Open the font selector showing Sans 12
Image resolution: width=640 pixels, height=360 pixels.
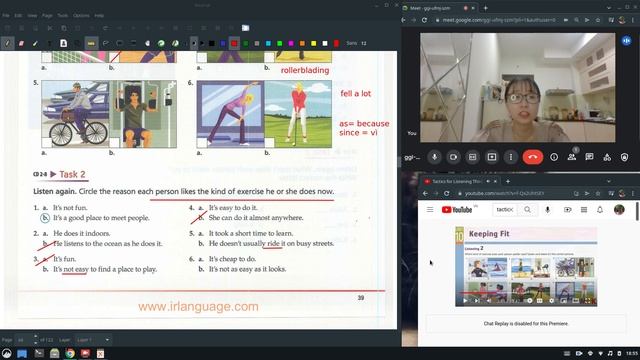point(356,43)
